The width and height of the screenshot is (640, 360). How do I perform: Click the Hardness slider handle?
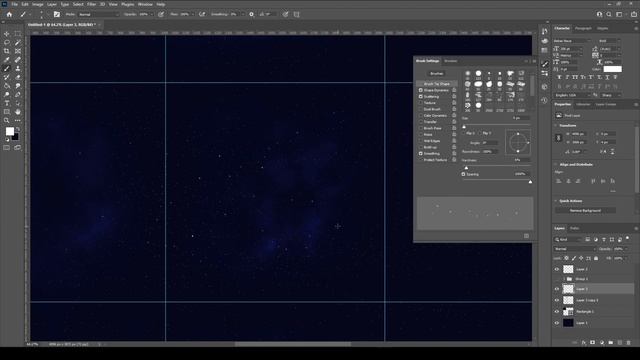(x=466, y=168)
